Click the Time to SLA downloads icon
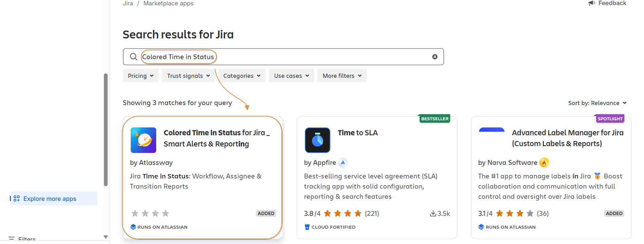The width and height of the screenshot is (644, 244). coord(433,213)
